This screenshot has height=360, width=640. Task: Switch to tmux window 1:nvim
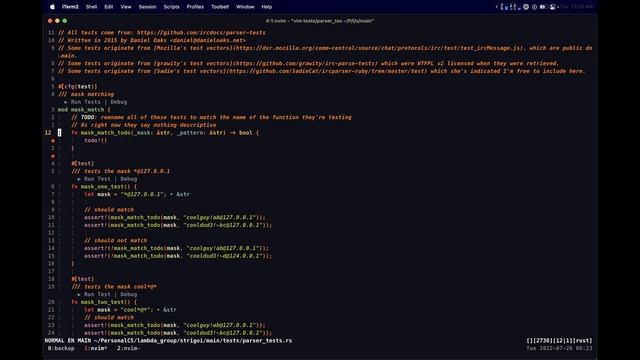(x=96, y=348)
